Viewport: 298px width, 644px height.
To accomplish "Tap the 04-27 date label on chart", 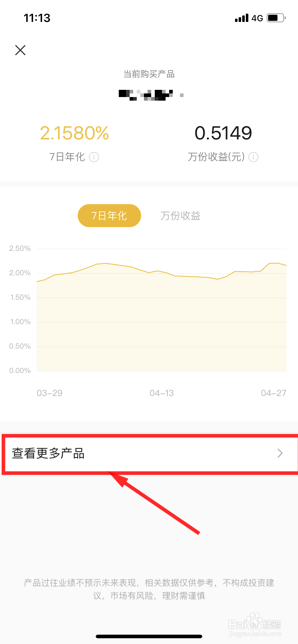I will point(274,393).
